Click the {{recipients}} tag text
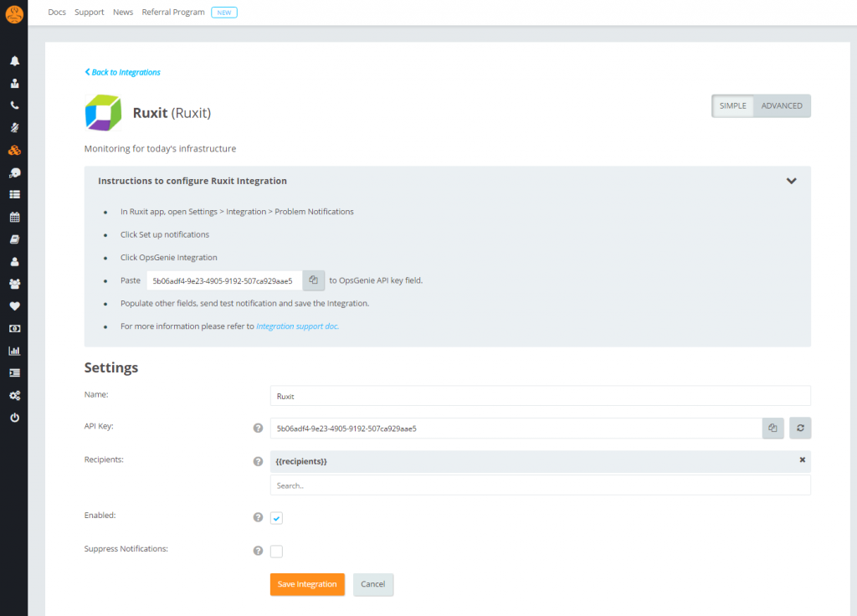The width and height of the screenshot is (857, 616). 301,461
